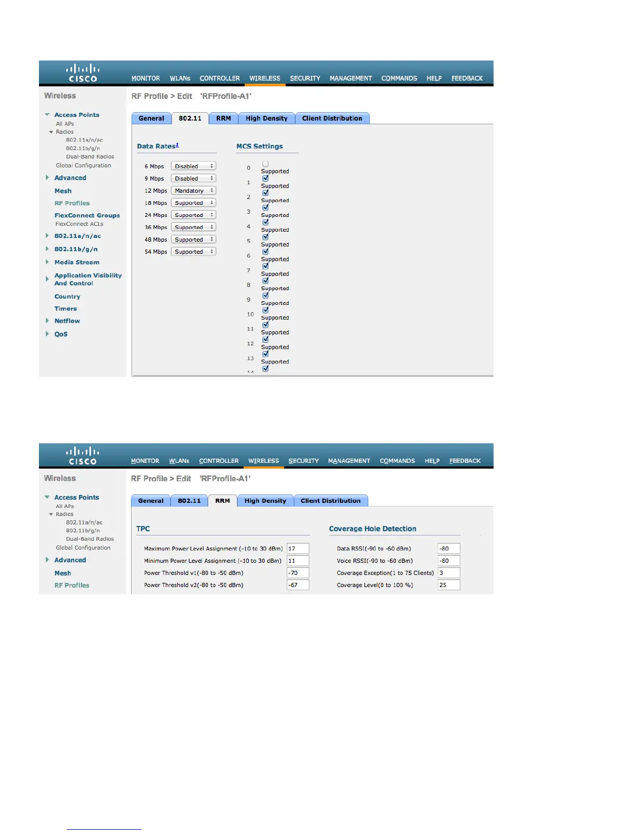Open Mesh in the 802.11 page sidebar
This screenshot has width=644, height=834.
click(x=63, y=191)
